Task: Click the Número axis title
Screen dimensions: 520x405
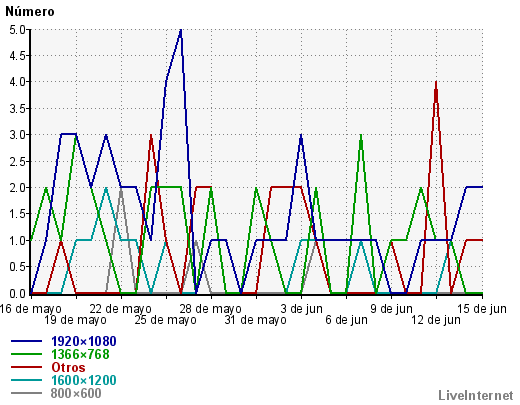Action: (30, 11)
